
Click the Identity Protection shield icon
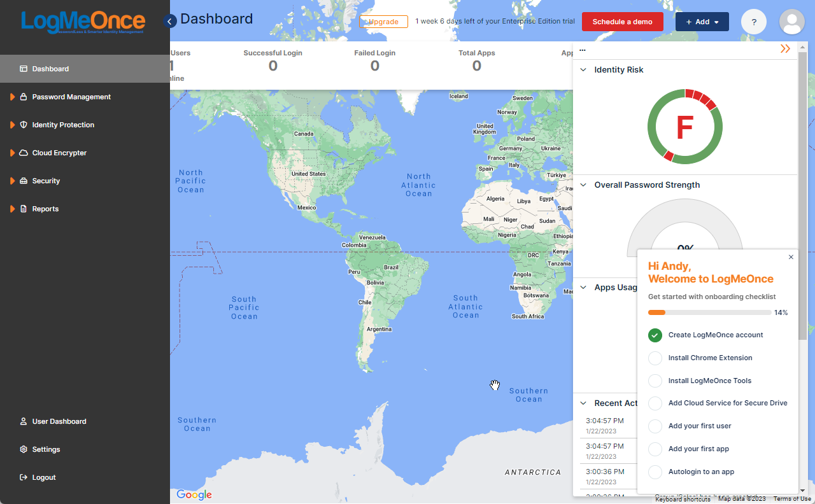pyautogui.click(x=24, y=125)
